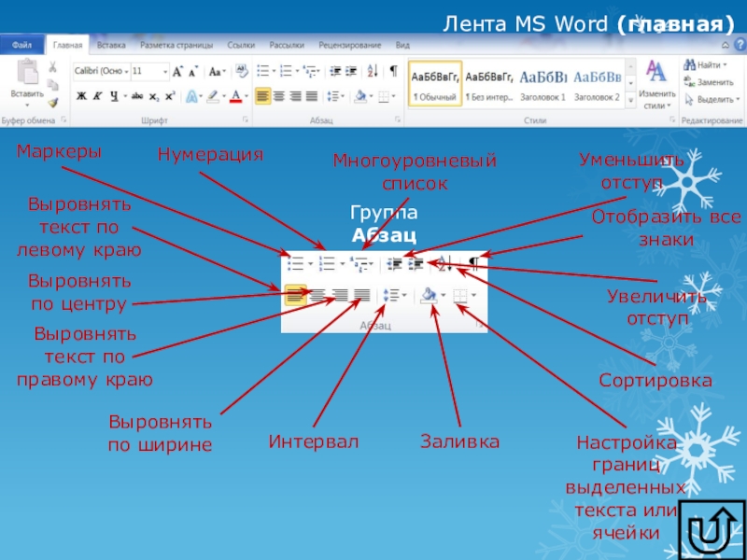Toggle Superscript x² formatting

[x=170, y=97]
